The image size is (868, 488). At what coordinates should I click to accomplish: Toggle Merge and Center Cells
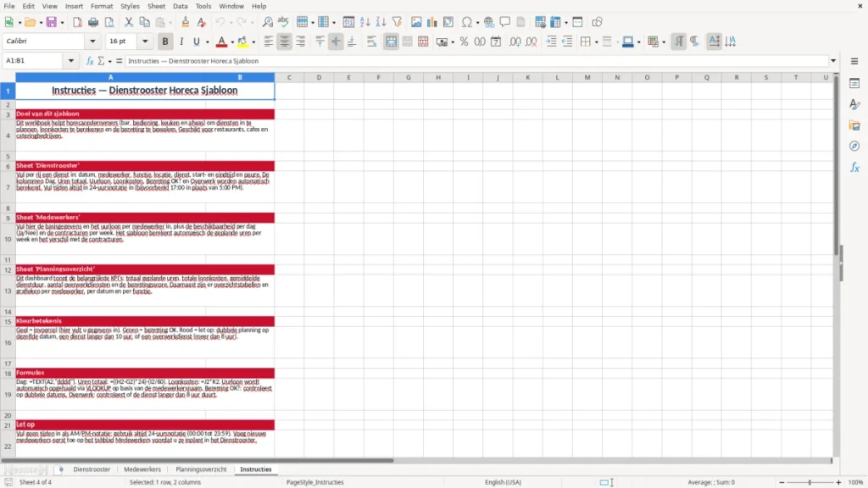click(391, 42)
